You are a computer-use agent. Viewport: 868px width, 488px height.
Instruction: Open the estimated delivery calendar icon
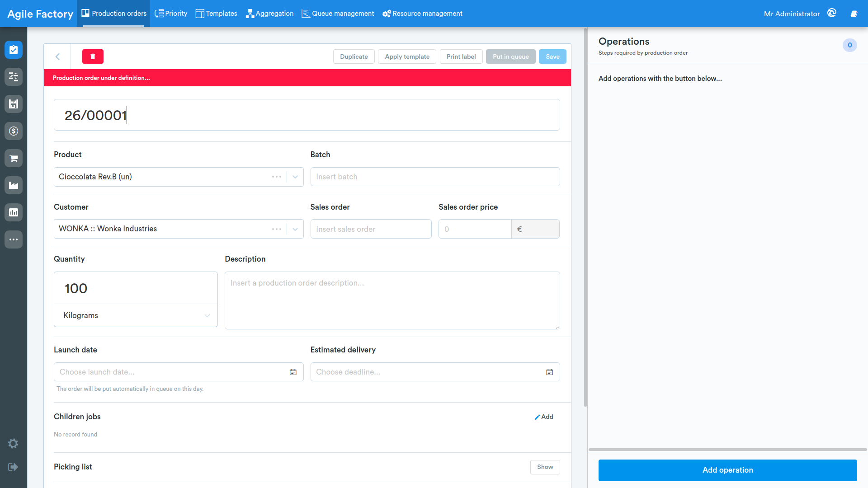[550, 372]
